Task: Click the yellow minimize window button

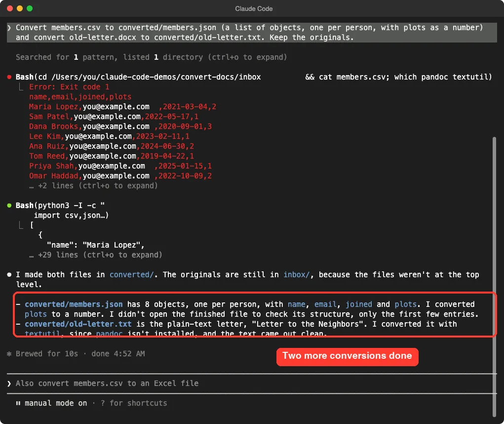Action: click(20, 8)
